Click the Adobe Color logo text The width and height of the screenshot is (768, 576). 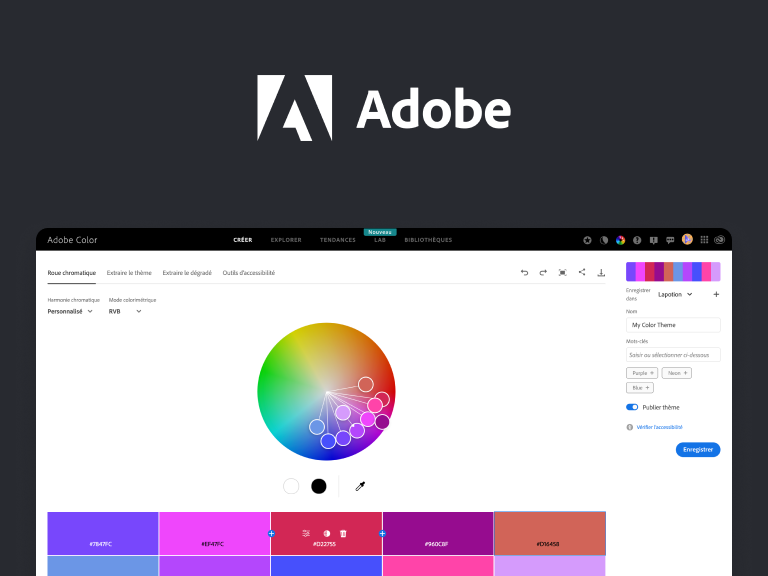72,240
